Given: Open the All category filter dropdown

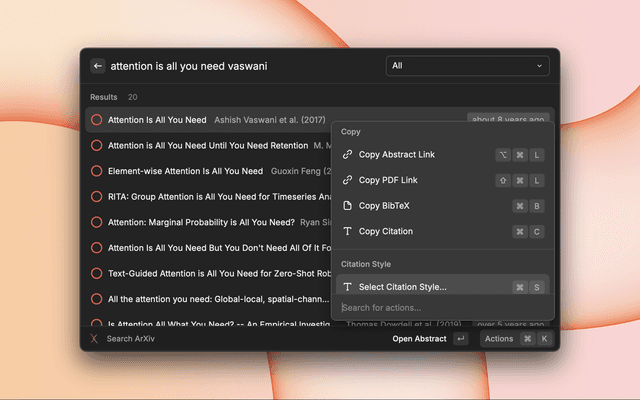Looking at the screenshot, I should pos(468,66).
